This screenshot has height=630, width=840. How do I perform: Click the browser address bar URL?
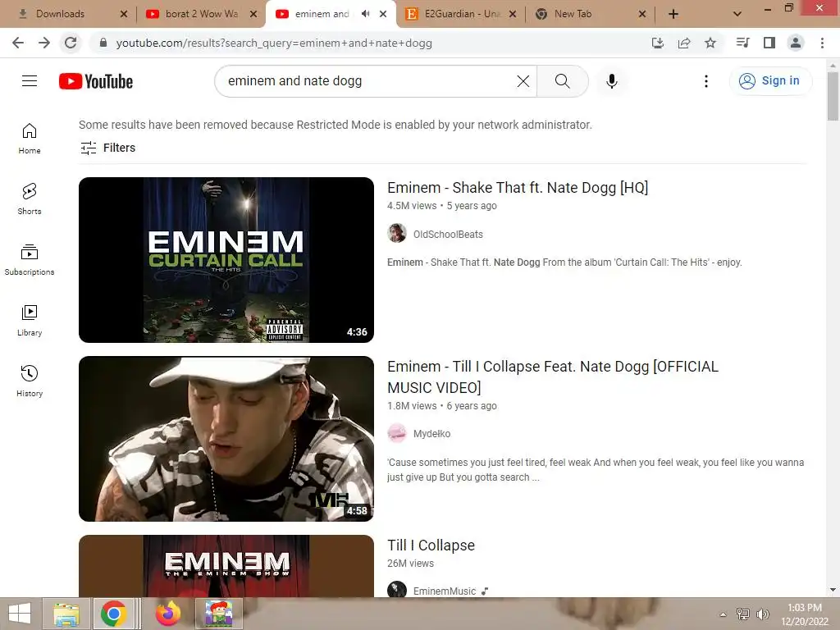click(x=274, y=43)
